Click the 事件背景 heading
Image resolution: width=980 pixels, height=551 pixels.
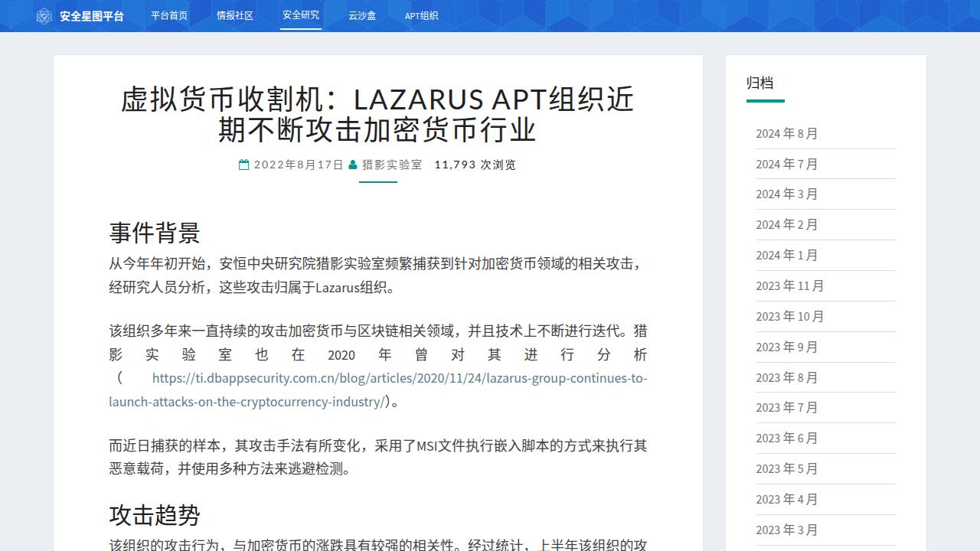tap(155, 233)
